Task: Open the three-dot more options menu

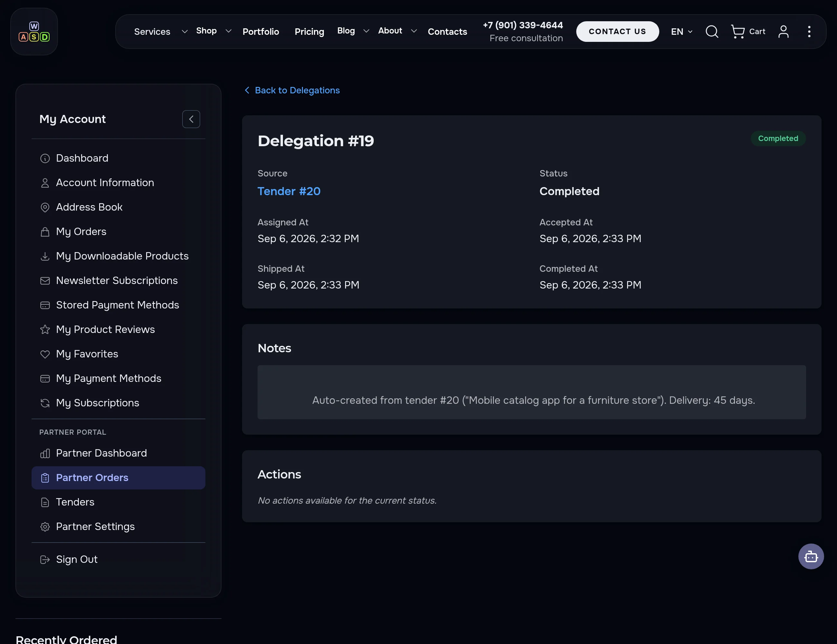Action: point(809,32)
